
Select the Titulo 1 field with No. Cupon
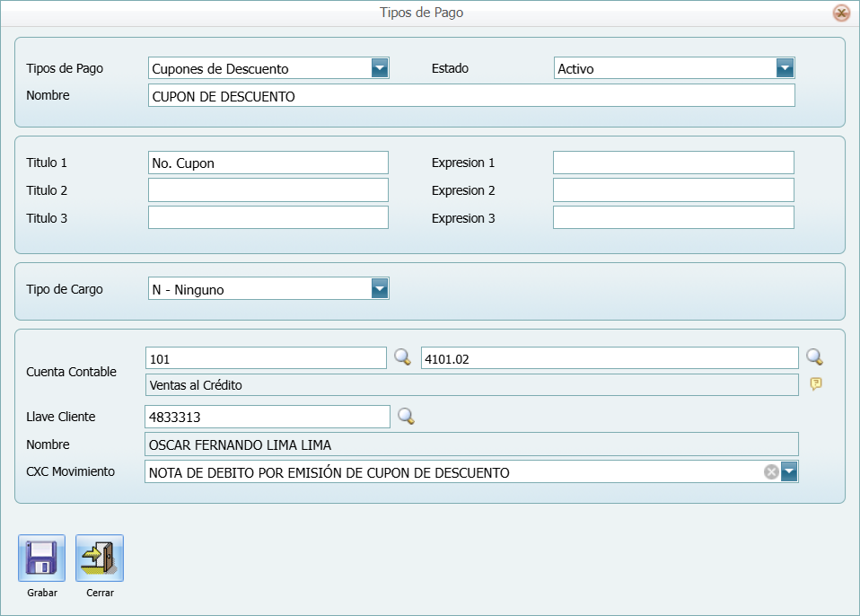tap(267, 163)
